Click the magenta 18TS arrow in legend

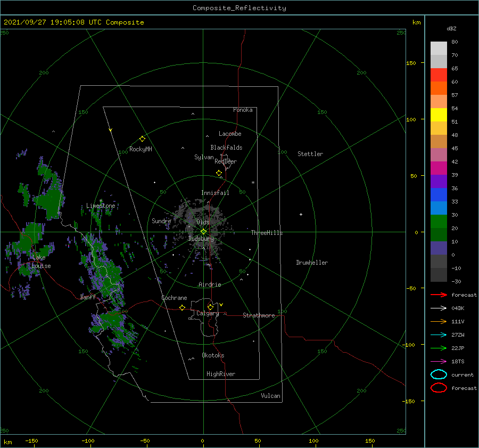tap(439, 362)
